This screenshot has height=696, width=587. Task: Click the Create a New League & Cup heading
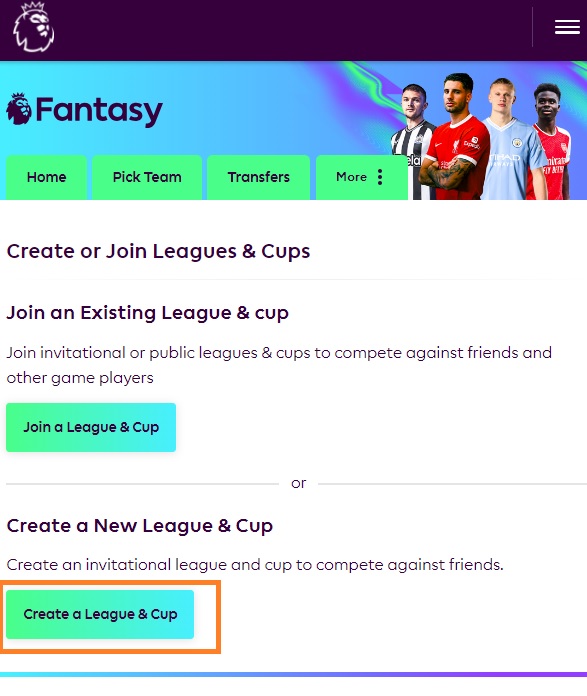click(139, 526)
